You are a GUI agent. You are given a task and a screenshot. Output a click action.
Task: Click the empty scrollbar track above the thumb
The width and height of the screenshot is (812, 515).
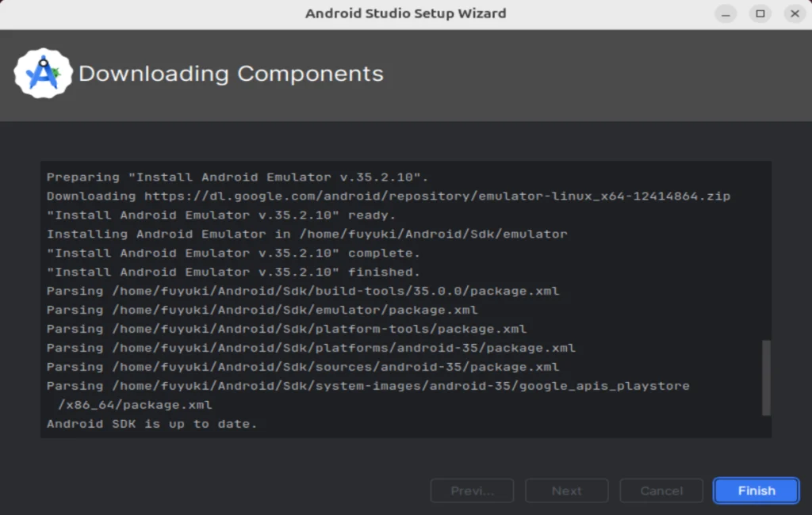(x=766, y=251)
